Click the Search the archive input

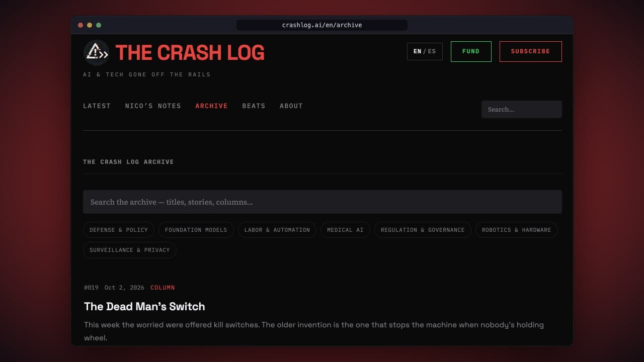click(x=323, y=202)
